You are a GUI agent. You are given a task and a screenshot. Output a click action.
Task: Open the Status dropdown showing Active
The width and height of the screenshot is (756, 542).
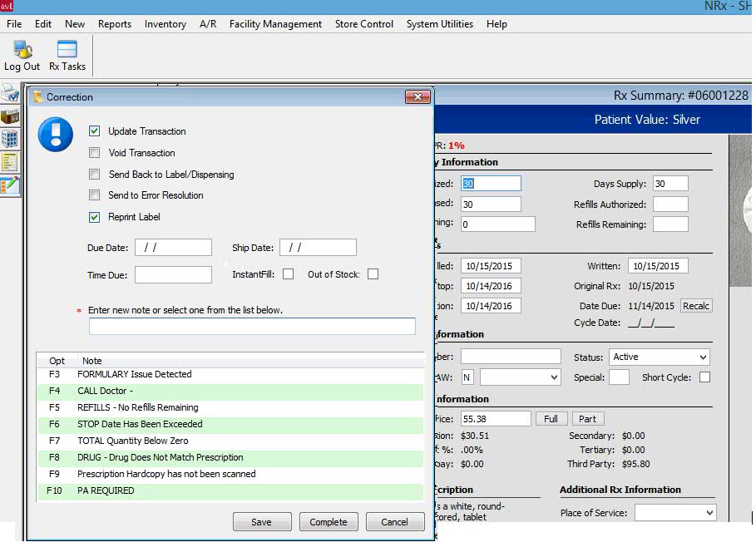(x=659, y=357)
